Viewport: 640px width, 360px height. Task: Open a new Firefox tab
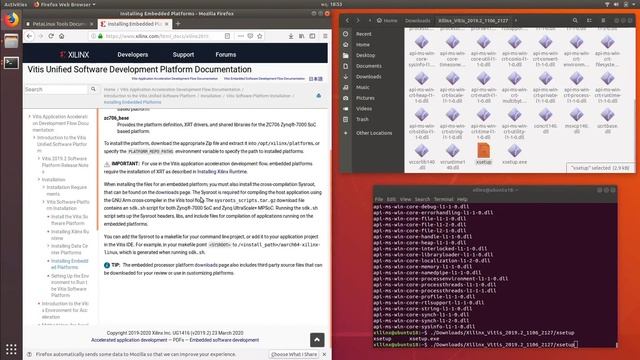(x=178, y=24)
